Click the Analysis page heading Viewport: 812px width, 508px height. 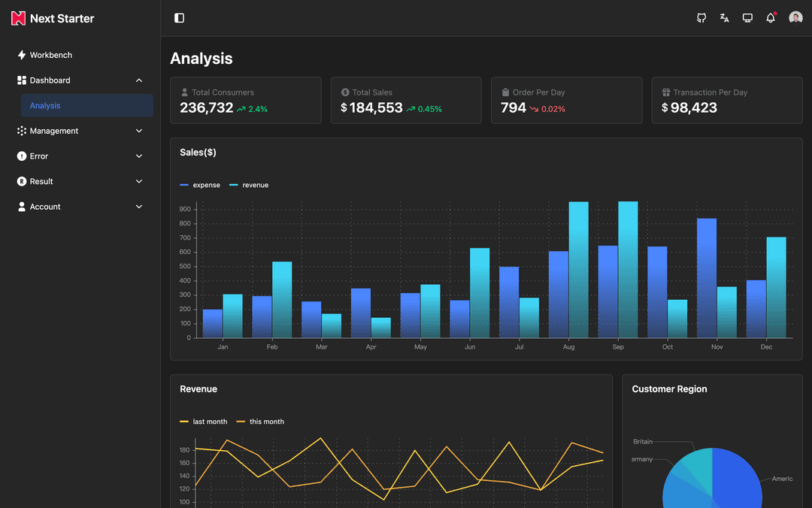201,59
